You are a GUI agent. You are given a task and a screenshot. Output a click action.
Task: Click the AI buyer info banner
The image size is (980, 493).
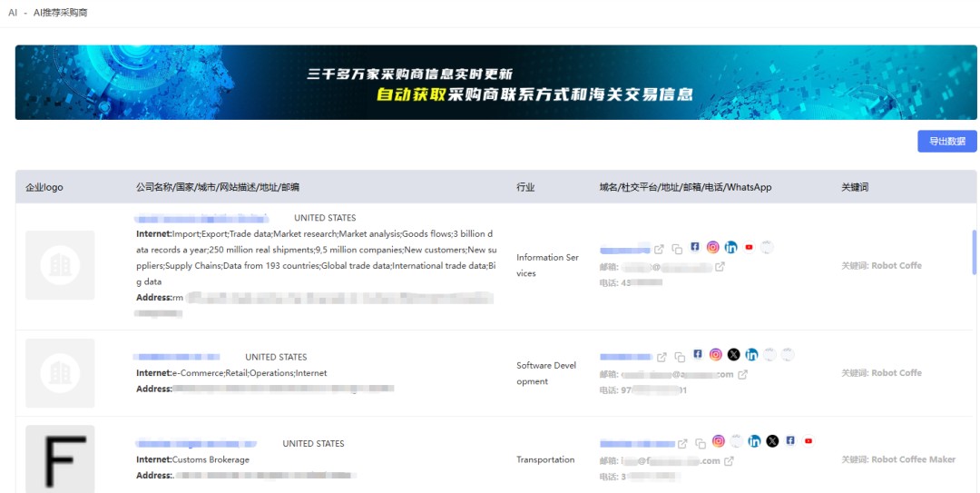495,82
